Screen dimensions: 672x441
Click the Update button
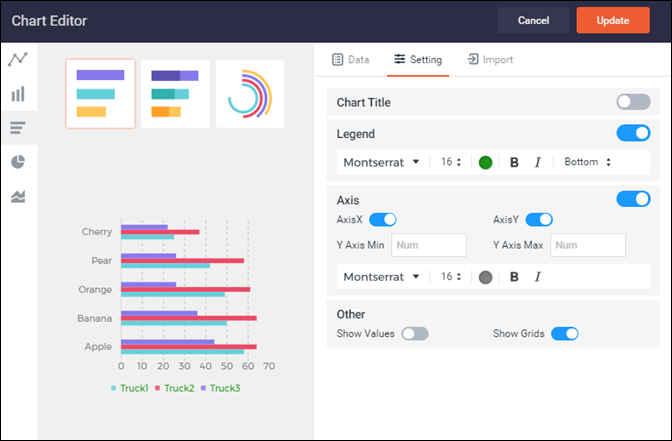613,20
